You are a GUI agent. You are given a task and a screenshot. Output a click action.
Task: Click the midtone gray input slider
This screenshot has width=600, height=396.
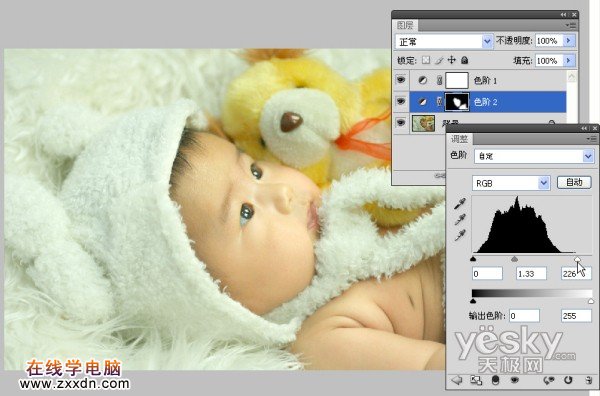tap(514, 259)
